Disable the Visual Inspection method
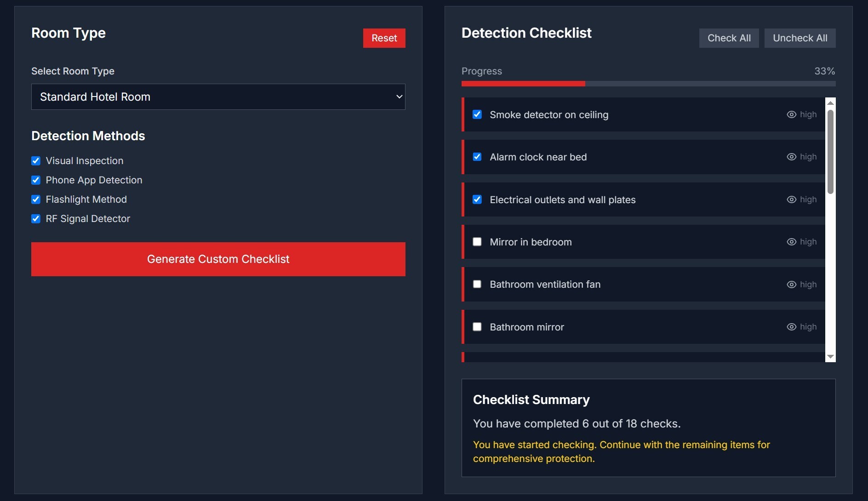Image resolution: width=868 pixels, height=501 pixels. [x=36, y=161]
